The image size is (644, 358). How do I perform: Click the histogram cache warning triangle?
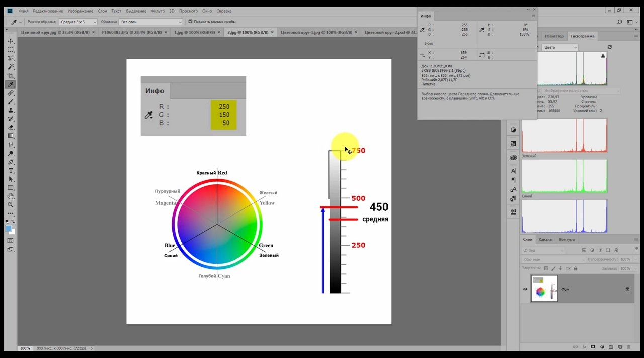pyautogui.click(x=603, y=56)
